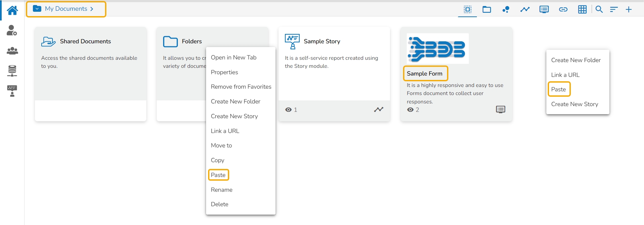Open the Sample Form title link
This screenshot has width=644, height=225.
(x=425, y=74)
